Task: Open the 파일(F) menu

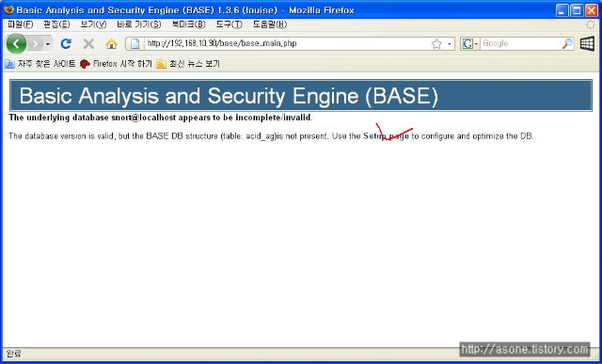Action: point(20,24)
